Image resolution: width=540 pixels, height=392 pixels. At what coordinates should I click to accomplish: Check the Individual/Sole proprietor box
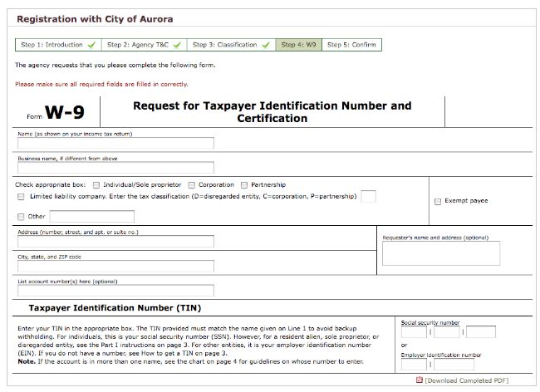pos(96,184)
